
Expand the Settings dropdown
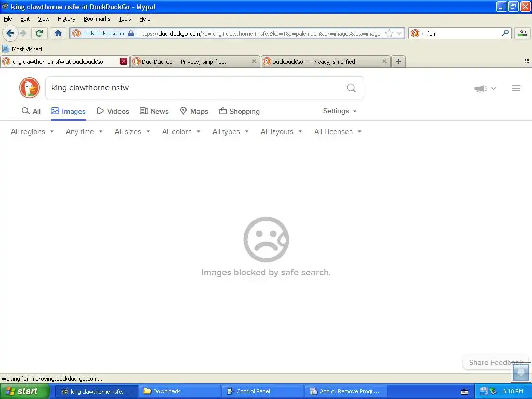point(340,111)
